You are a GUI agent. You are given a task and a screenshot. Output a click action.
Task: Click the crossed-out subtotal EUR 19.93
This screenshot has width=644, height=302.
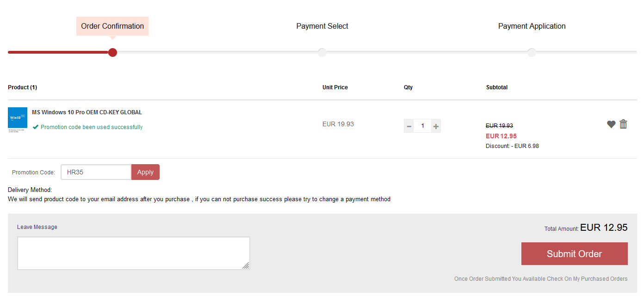[x=499, y=126]
